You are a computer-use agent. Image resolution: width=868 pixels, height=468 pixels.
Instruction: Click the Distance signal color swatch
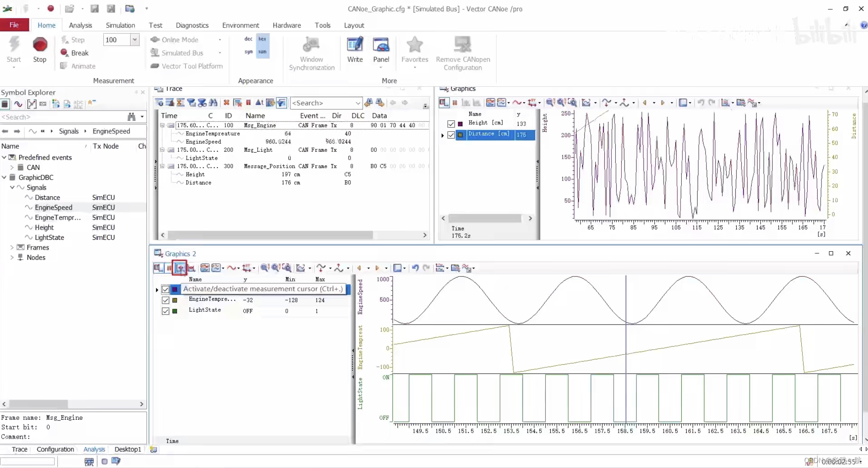click(x=460, y=135)
